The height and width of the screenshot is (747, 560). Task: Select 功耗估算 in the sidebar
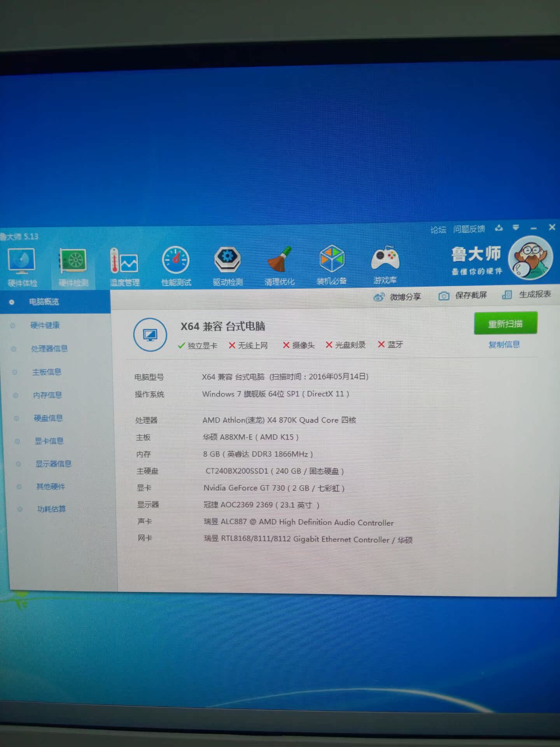pyautogui.click(x=51, y=509)
